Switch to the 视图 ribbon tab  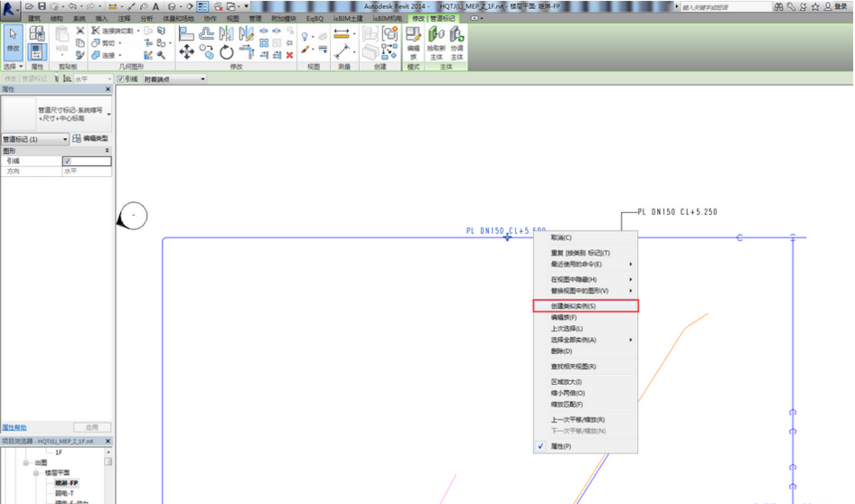(232, 18)
